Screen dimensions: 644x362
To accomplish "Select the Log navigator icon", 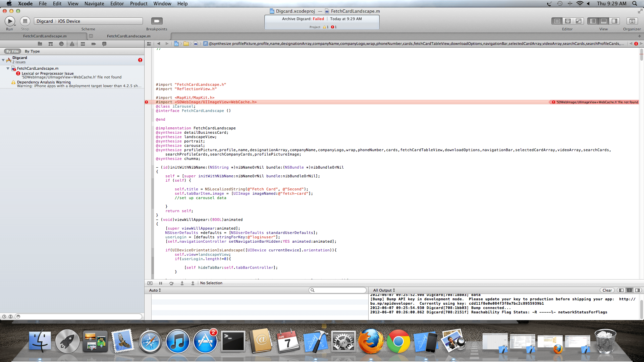I will (x=104, y=44).
